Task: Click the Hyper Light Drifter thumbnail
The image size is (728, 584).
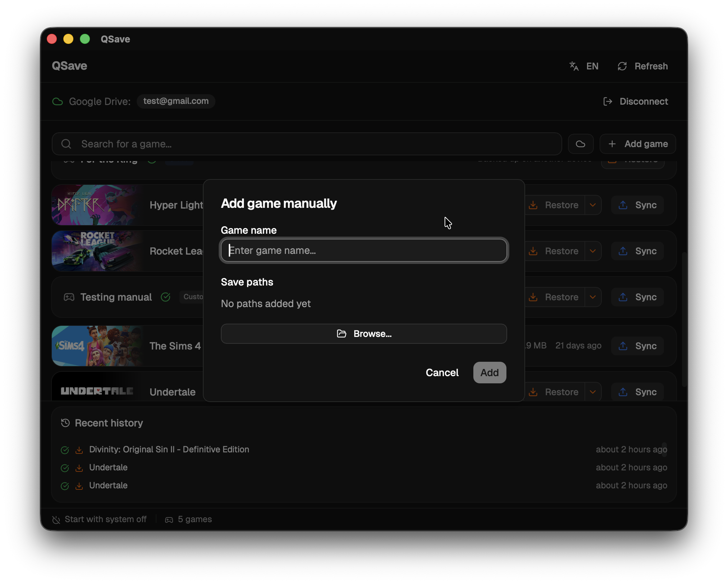Action: click(x=97, y=205)
